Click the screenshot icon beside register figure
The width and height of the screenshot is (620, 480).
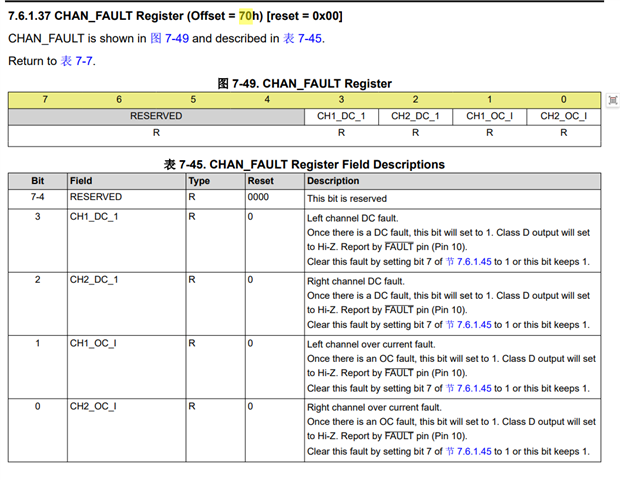tap(612, 100)
